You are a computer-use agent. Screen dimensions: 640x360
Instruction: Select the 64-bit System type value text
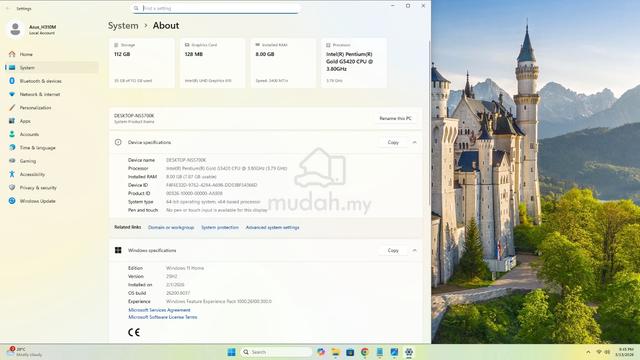[213, 202]
